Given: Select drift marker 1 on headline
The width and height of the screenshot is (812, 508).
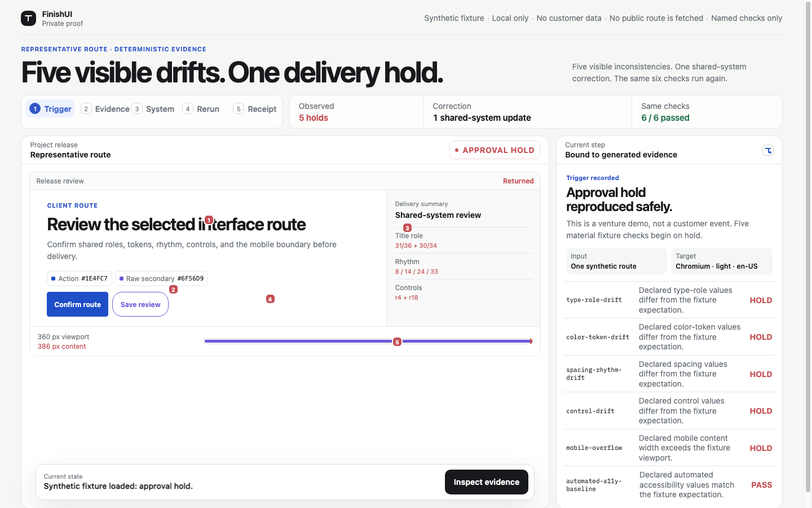Looking at the screenshot, I should click(209, 220).
